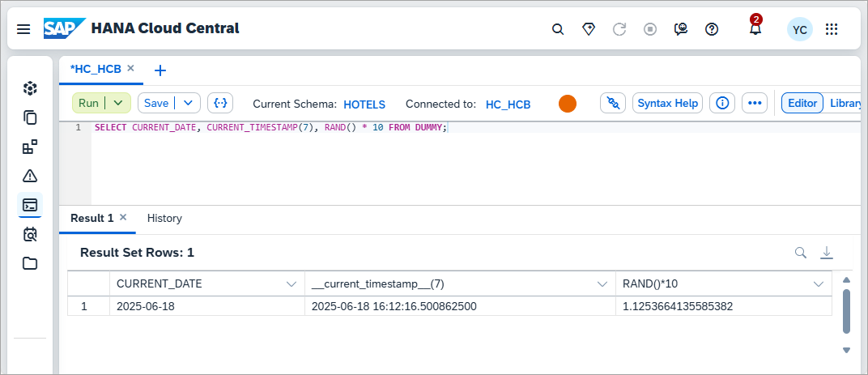The image size is (868, 375).
Task: Click the HOTELS current schema link
Action: pos(364,104)
